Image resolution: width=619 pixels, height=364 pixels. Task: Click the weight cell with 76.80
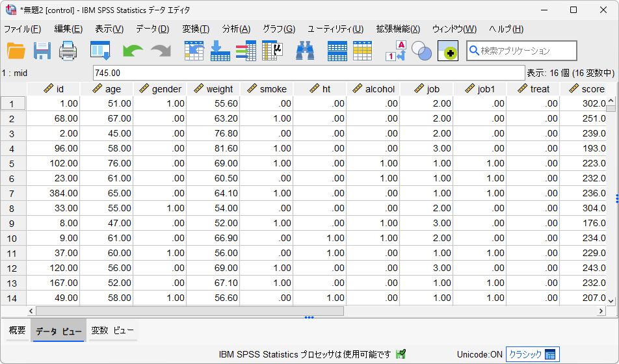click(x=213, y=133)
